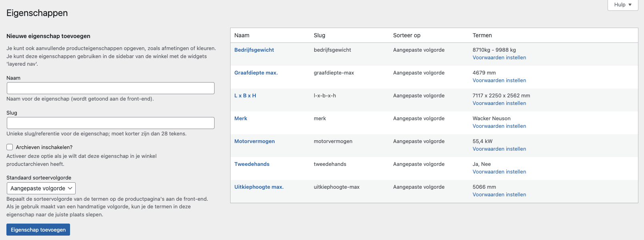Select the Motorvermogen attribute link

255,141
